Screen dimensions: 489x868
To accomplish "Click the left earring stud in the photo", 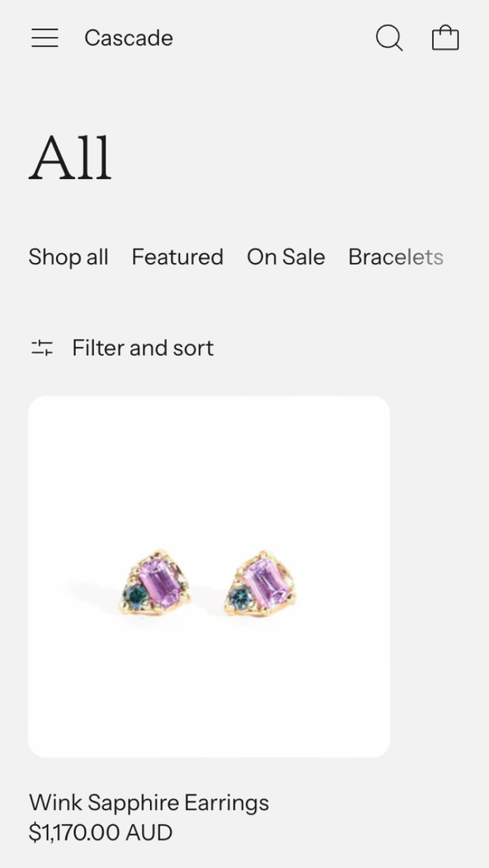I will coord(155,582).
